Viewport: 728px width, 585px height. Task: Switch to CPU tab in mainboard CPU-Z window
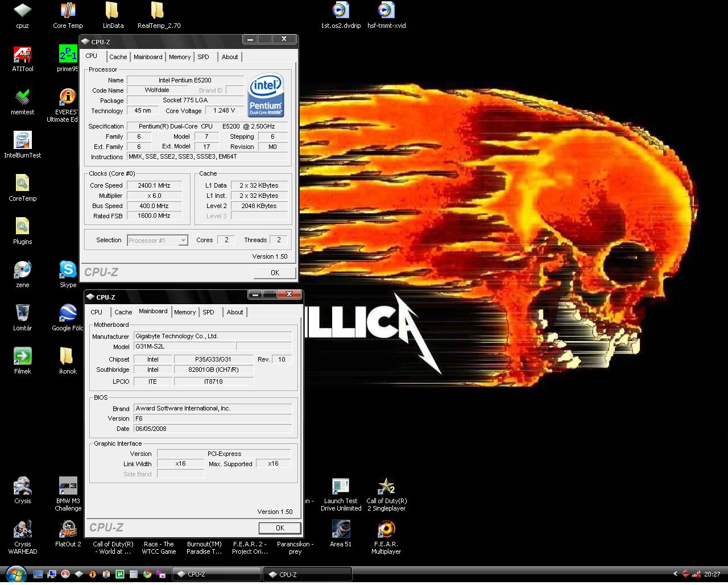[x=97, y=312]
